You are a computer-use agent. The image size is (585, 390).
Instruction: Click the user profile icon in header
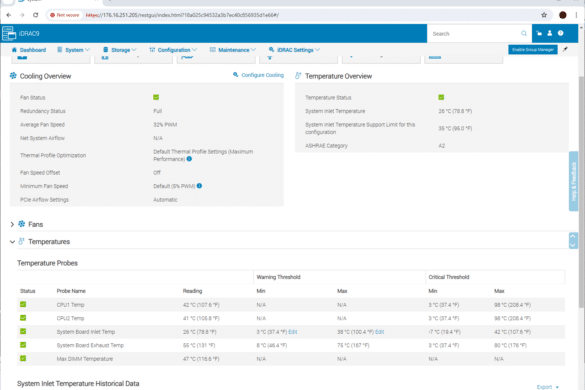click(x=550, y=33)
